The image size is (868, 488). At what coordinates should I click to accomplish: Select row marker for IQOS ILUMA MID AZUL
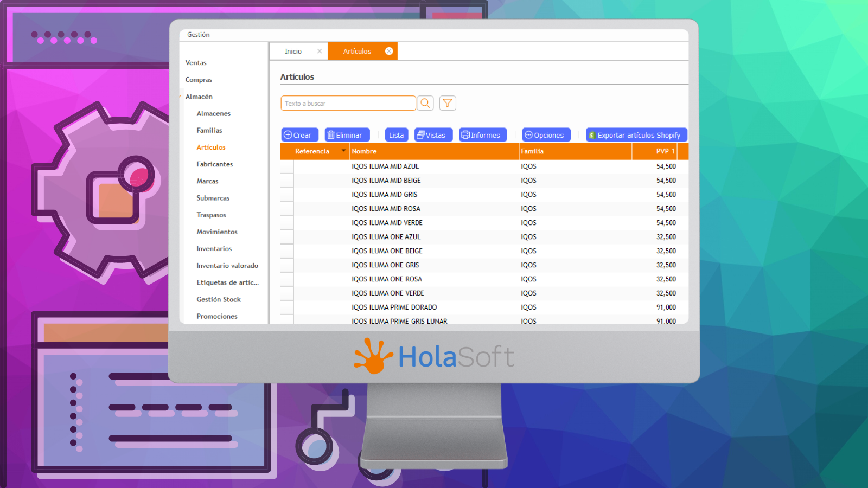click(x=287, y=166)
